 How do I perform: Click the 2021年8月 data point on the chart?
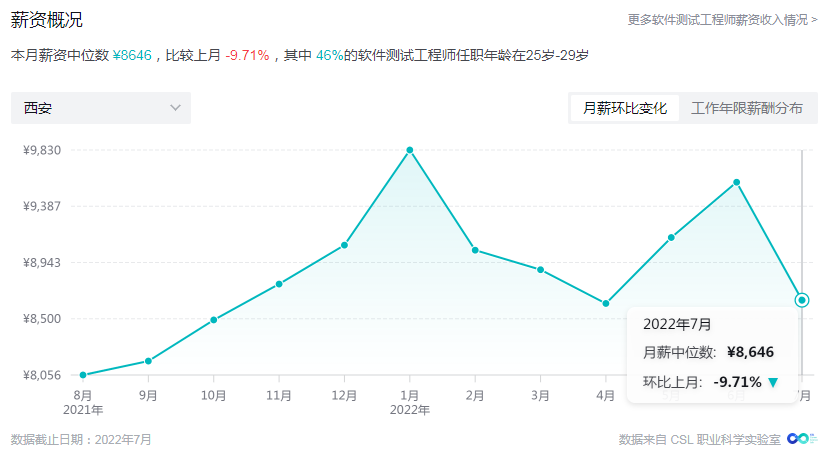tap(83, 375)
